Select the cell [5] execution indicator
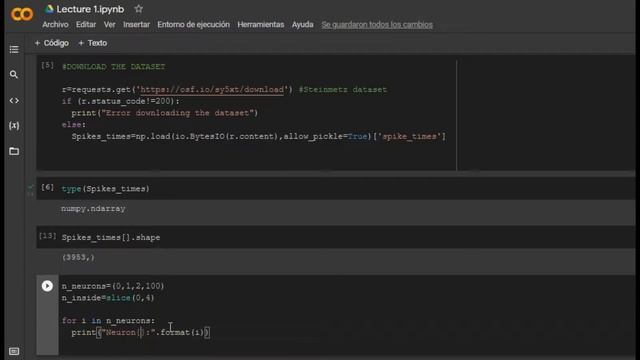 (x=47, y=65)
